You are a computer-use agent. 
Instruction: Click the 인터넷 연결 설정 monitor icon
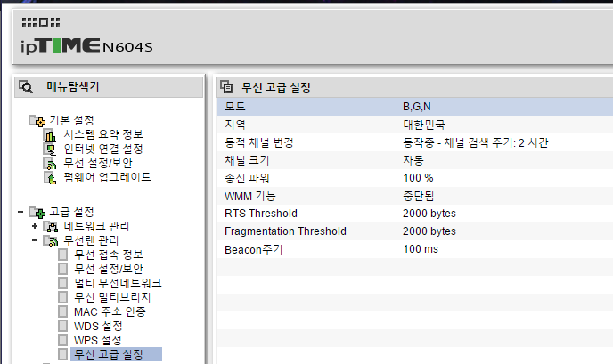[50, 150]
